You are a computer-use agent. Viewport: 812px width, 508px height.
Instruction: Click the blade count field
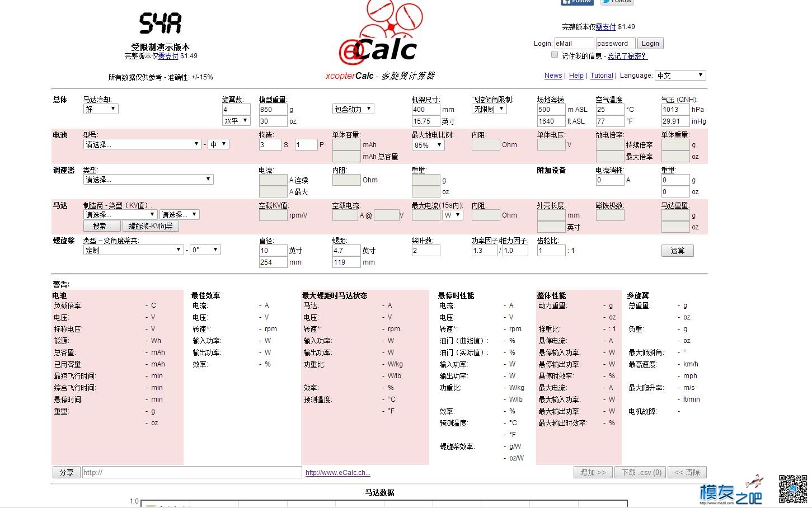click(x=426, y=251)
